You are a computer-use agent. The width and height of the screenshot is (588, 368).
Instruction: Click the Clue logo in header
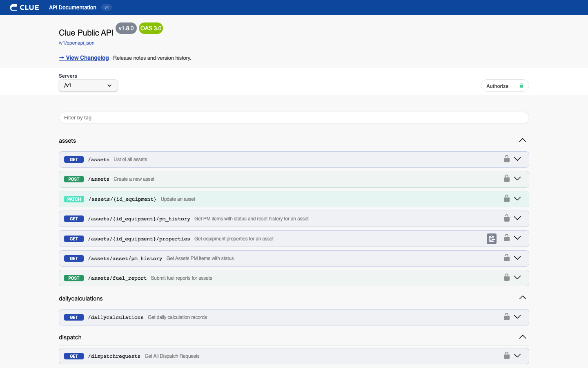[24, 7]
